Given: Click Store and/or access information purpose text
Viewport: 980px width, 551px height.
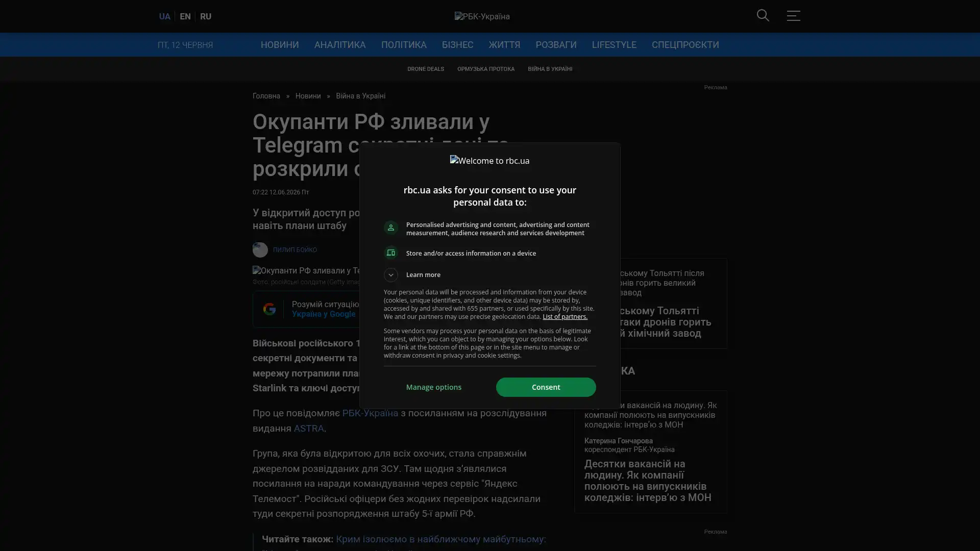Looking at the screenshot, I should [x=471, y=253].
